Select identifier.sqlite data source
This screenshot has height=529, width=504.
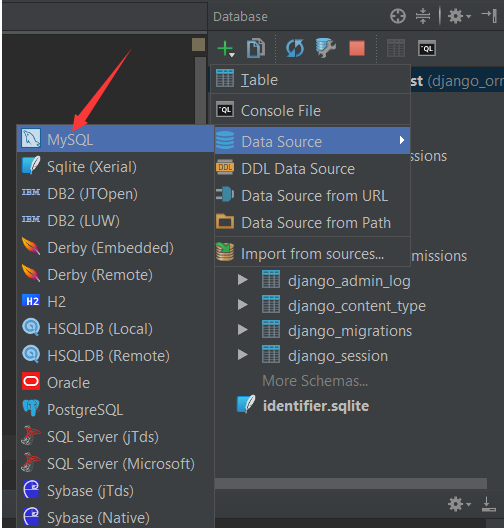(x=316, y=406)
